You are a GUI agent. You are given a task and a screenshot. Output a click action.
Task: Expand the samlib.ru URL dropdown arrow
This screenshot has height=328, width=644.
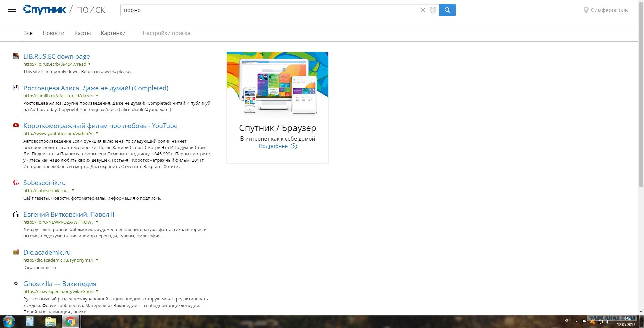coord(97,95)
